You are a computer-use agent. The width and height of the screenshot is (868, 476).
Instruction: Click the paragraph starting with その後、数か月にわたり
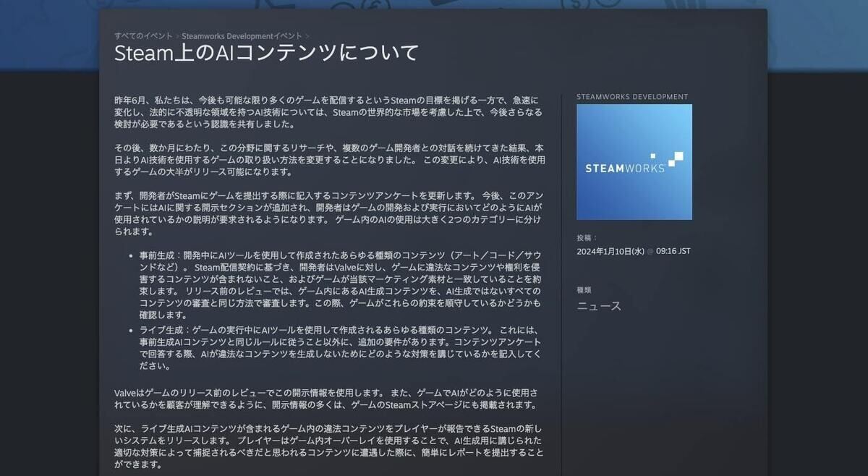[x=330, y=160]
